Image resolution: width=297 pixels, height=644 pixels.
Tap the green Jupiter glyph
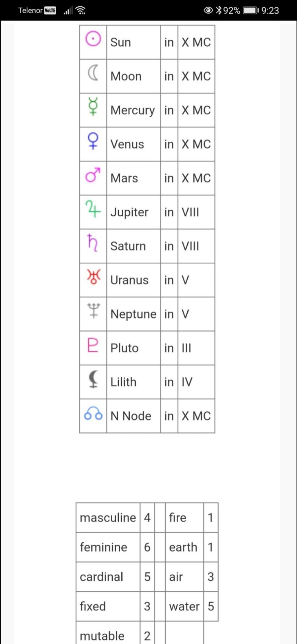pos(93,208)
